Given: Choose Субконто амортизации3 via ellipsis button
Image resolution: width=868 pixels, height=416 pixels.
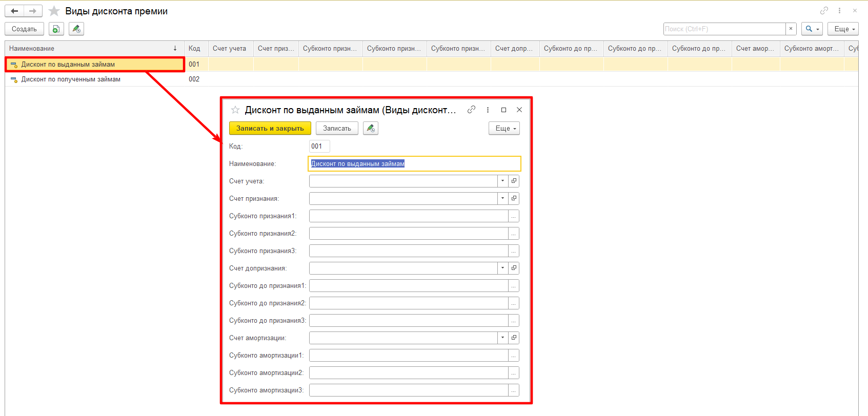Looking at the screenshot, I should coord(514,390).
